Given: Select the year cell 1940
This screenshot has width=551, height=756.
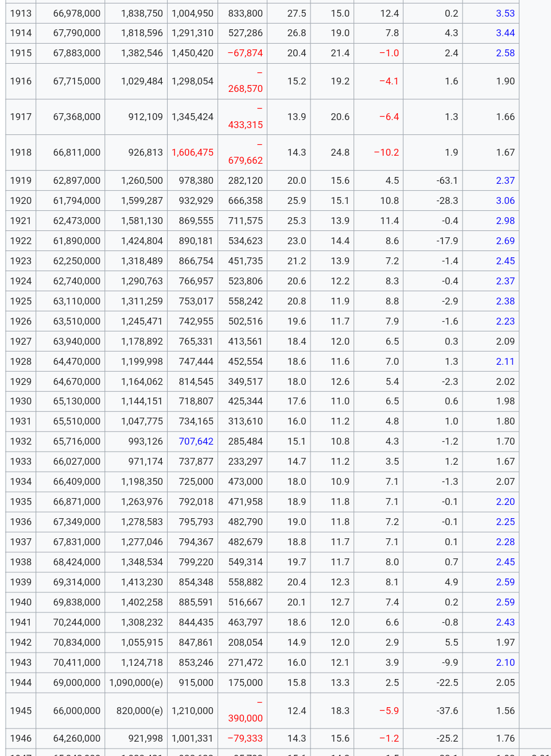Looking at the screenshot, I should point(21,603).
